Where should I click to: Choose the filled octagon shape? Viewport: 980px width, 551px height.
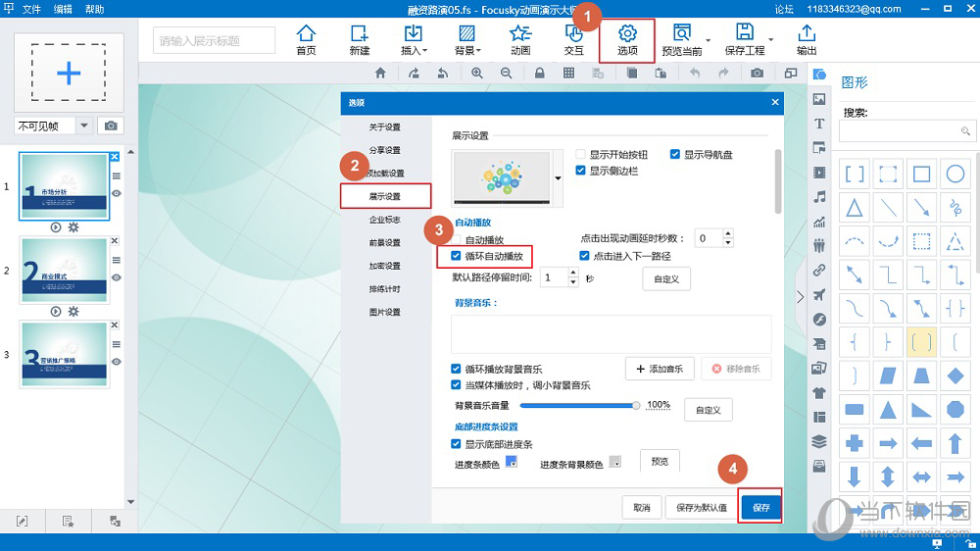click(x=955, y=410)
